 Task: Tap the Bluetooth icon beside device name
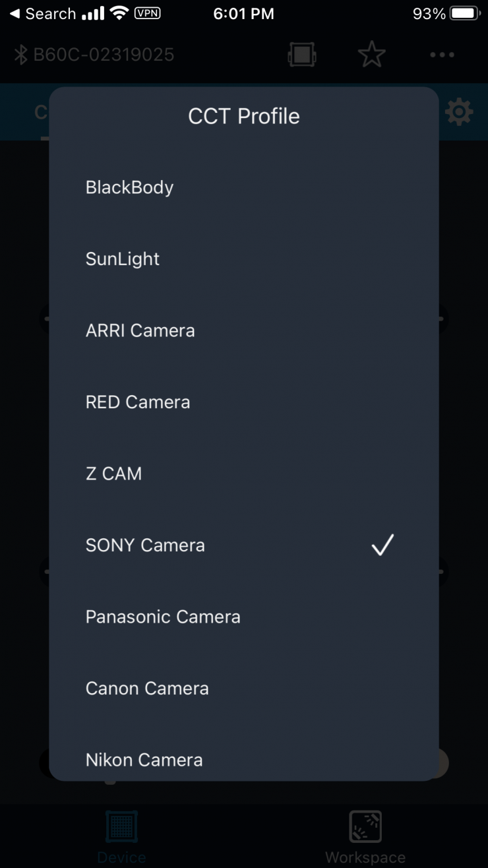[x=22, y=55]
